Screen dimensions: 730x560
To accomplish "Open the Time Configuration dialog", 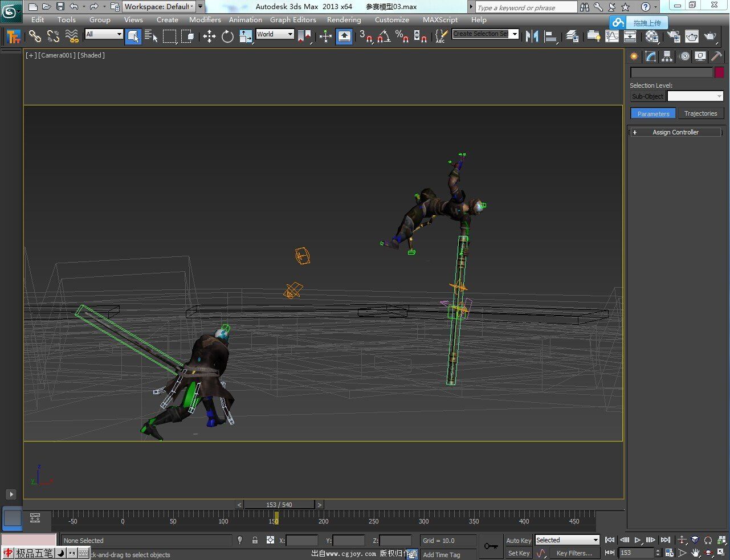I will coord(670,553).
